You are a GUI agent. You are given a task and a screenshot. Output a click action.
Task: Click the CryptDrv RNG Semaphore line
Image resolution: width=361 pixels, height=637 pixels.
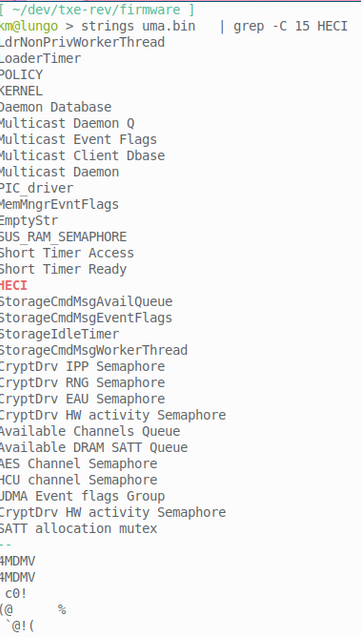point(82,383)
